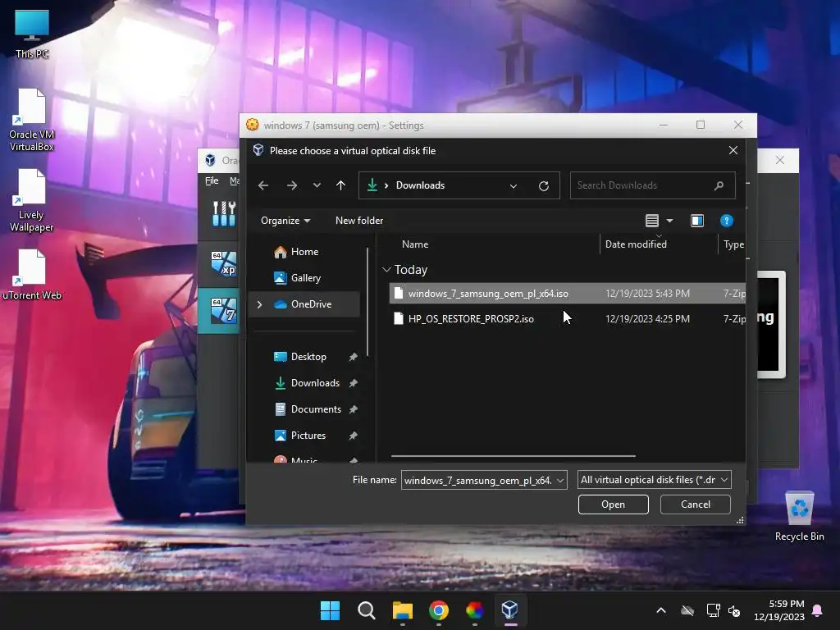Image resolution: width=840 pixels, height=630 pixels.
Task: Expand the address bar history dropdown
Action: [514, 186]
